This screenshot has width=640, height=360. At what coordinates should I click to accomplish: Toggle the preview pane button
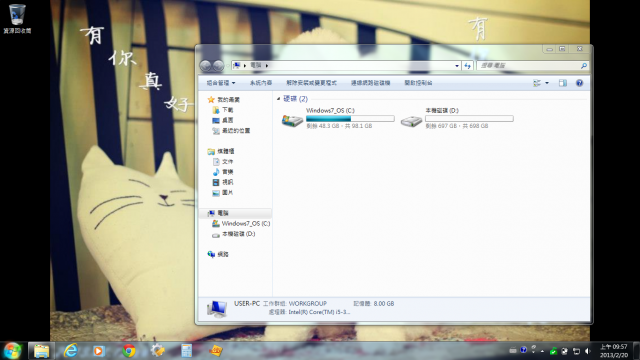pyautogui.click(x=563, y=83)
